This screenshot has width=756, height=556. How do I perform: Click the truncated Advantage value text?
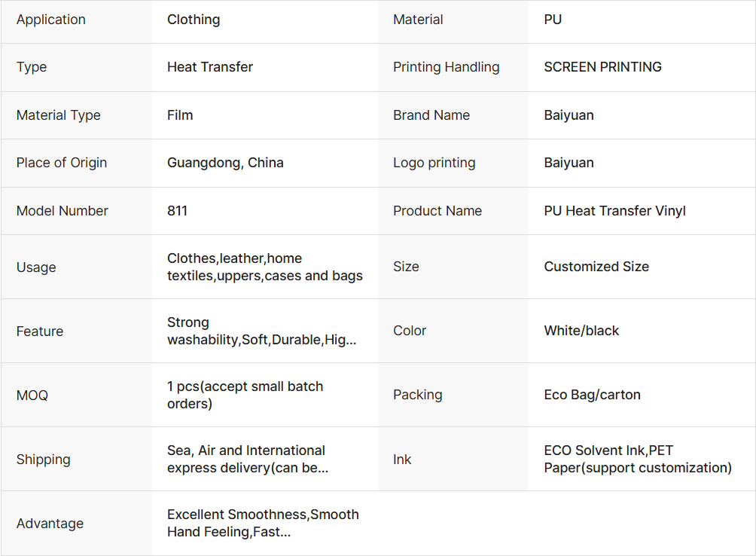(263, 524)
